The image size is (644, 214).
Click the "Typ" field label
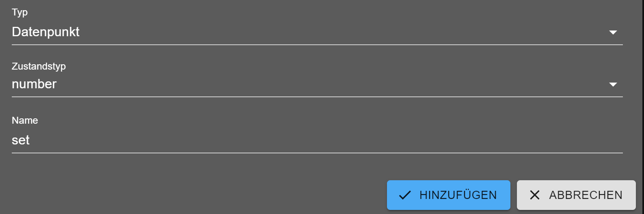tap(19, 12)
